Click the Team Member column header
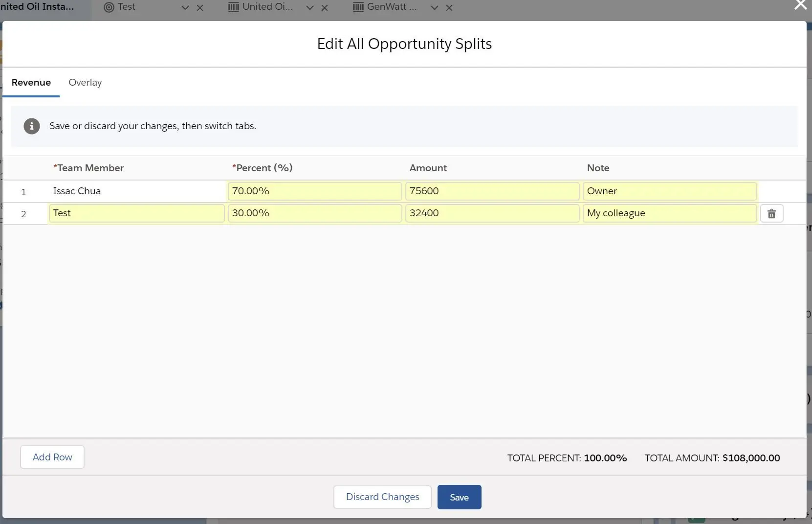Screen dimensions: 812x524 (x=88, y=168)
